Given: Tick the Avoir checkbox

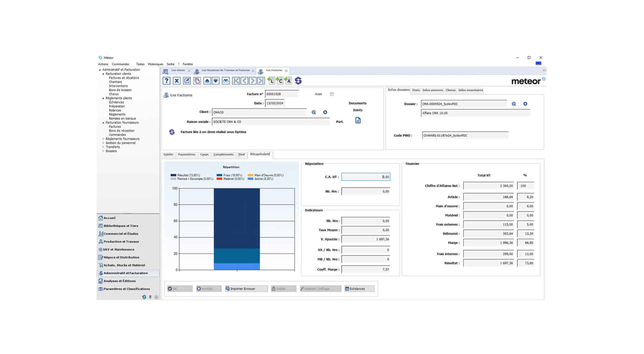Looking at the screenshot, I should click(332, 94).
